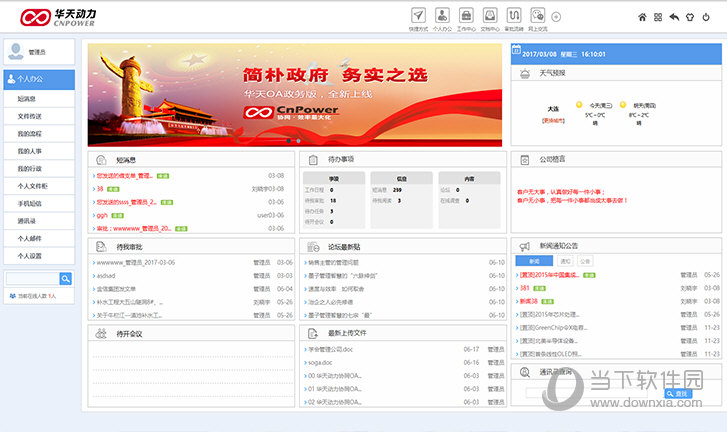The height and width of the screenshot is (432, 727).
Task: Open the 'wwwwww_管理员_2017-03-06' approval item
Action: [136, 262]
